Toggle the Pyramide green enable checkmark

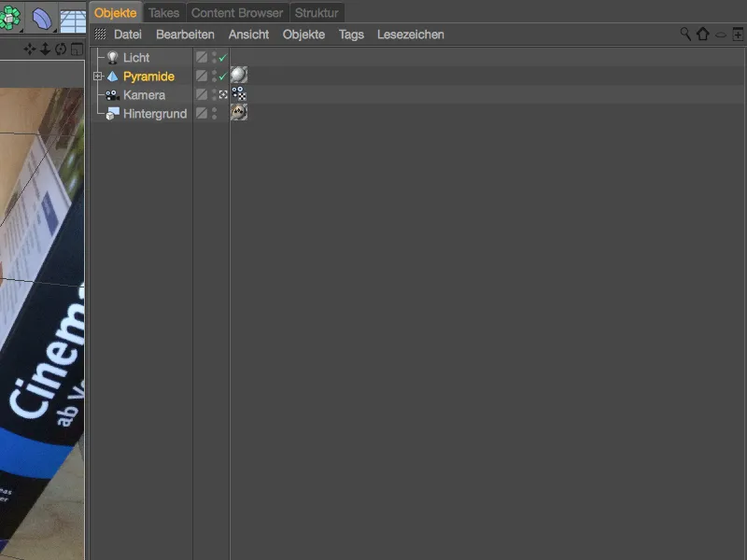click(x=223, y=77)
